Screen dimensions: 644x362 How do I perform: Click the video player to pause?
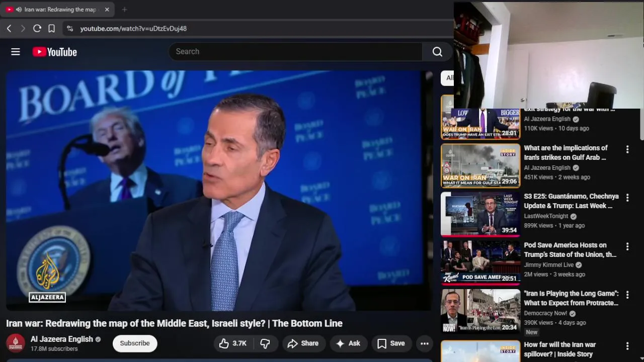click(x=219, y=190)
